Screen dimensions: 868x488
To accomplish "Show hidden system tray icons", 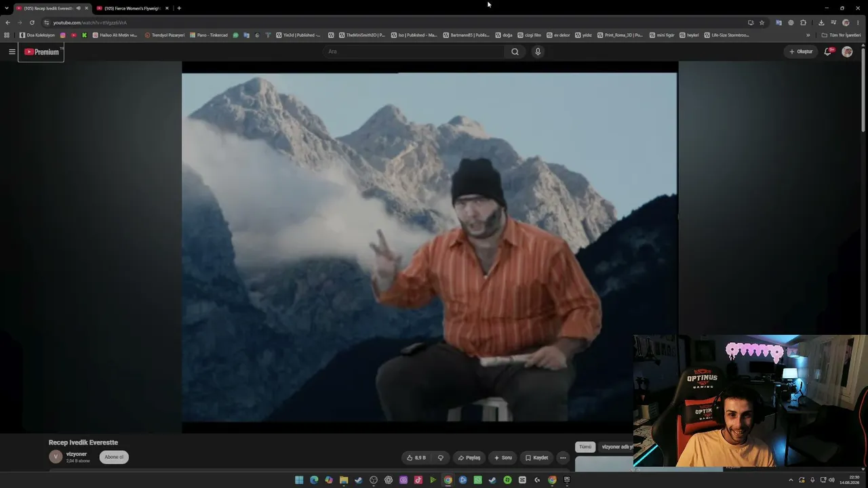I will (791, 480).
